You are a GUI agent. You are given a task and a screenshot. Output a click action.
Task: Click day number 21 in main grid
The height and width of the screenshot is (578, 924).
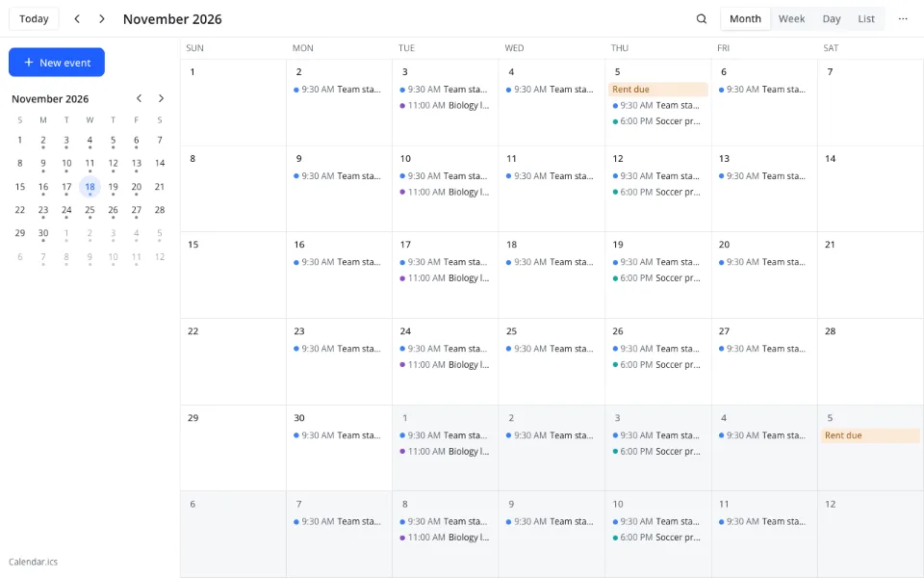tap(830, 245)
